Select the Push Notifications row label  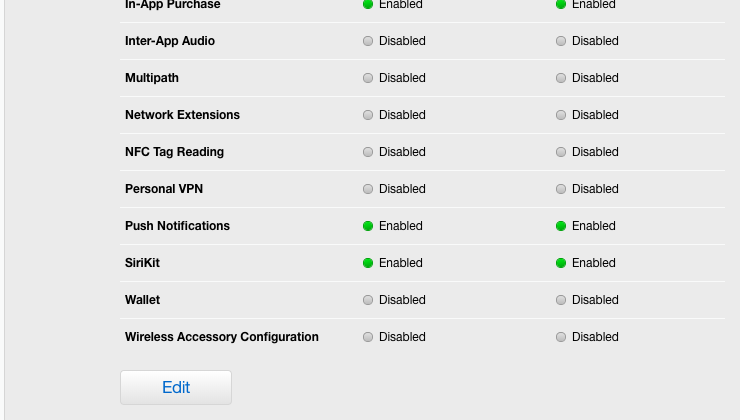pyautogui.click(x=177, y=226)
